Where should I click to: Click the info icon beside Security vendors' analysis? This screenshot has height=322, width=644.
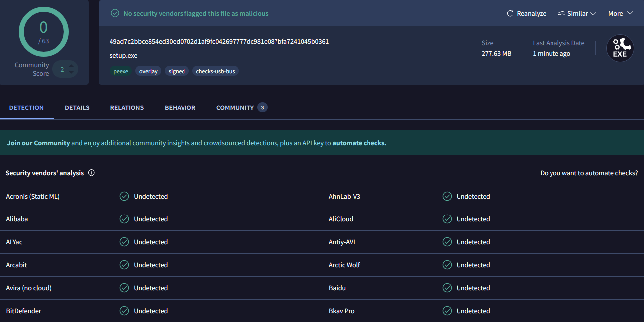click(92, 173)
